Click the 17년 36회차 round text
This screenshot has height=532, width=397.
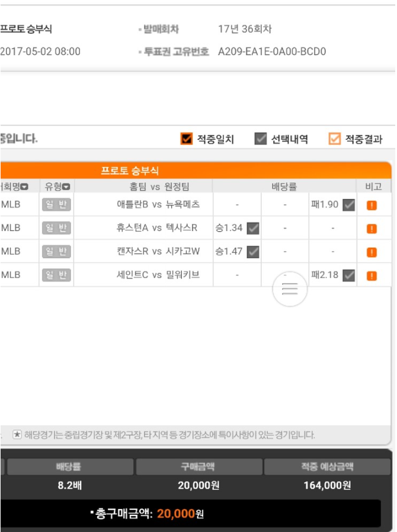coord(245,29)
